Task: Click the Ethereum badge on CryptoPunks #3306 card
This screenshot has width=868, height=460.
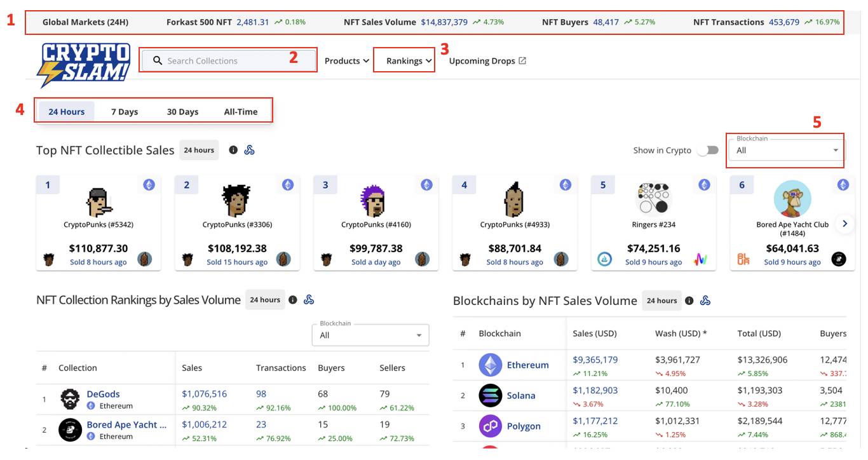Action: coord(288,185)
